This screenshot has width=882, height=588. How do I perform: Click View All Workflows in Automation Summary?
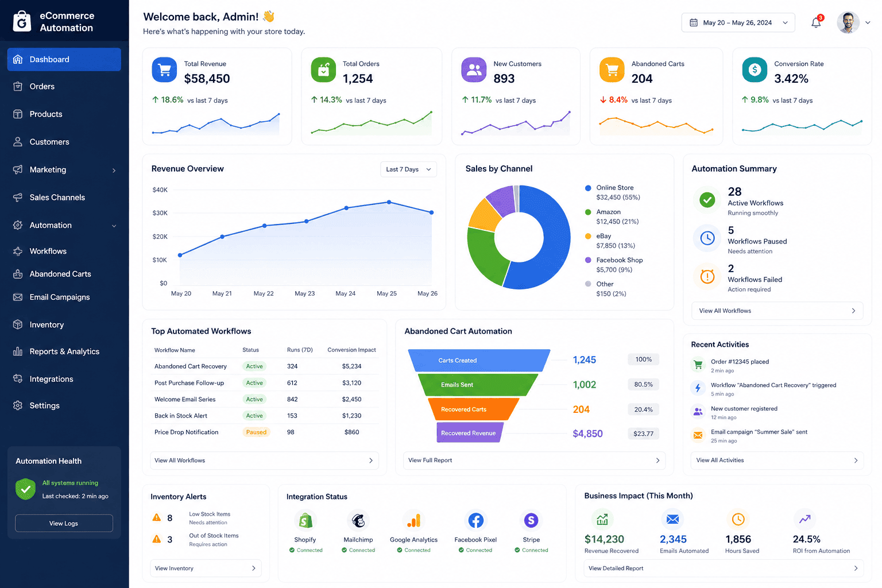click(x=777, y=311)
